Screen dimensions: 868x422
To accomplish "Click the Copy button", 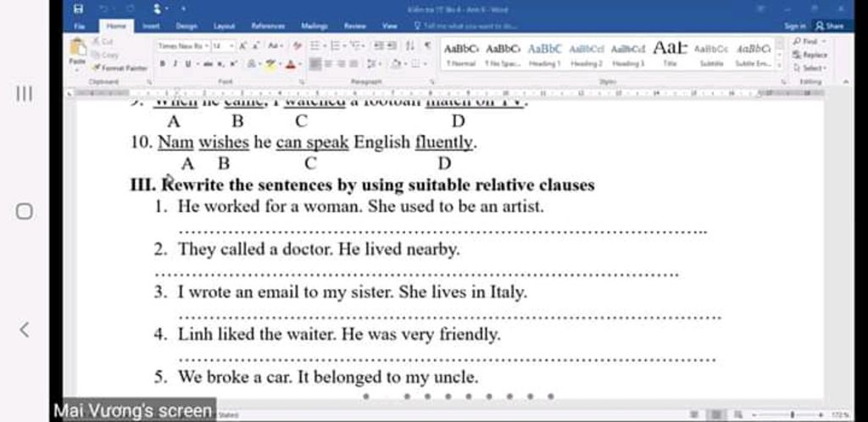I will pos(105,55).
